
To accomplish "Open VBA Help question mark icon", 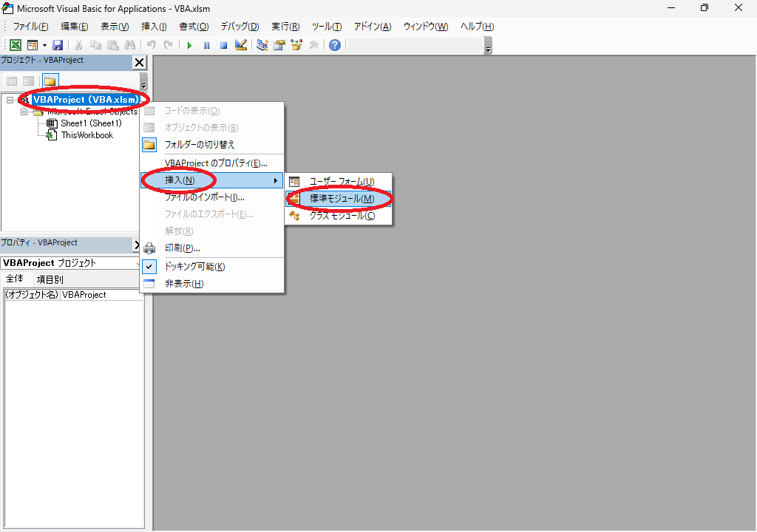I will tap(335, 45).
